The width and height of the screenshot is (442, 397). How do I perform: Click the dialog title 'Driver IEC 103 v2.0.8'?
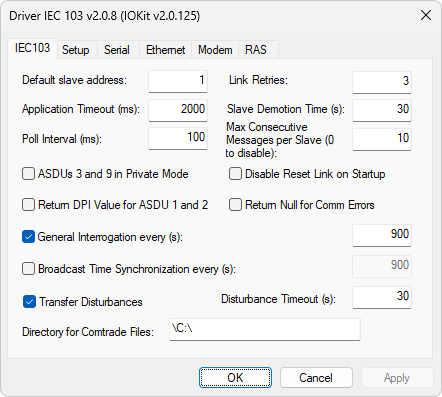pos(105,16)
